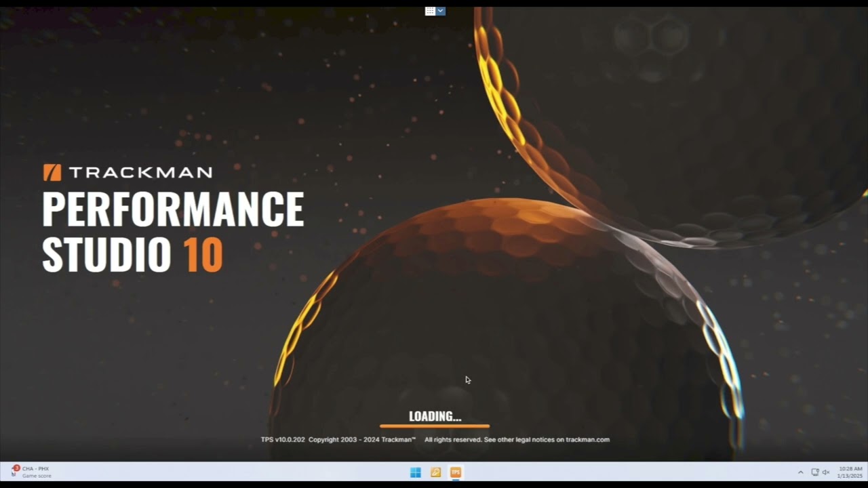
Task: Open the CHA - PHX game score widget
Action: coord(31,472)
